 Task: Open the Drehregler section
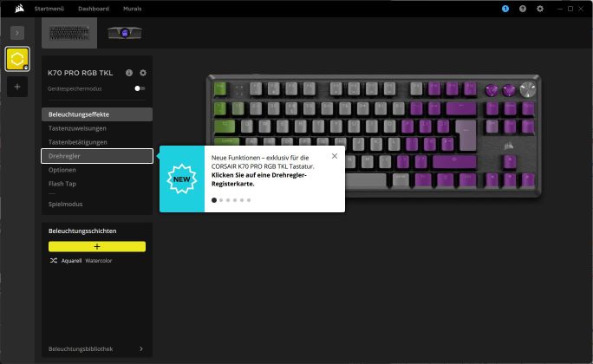[x=97, y=156]
